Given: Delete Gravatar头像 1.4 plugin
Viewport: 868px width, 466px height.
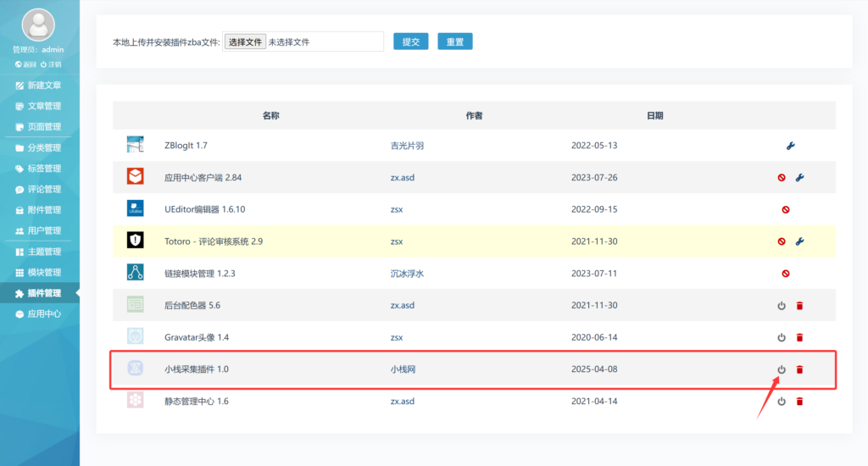Looking at the screenshot, I should (799, 337).
